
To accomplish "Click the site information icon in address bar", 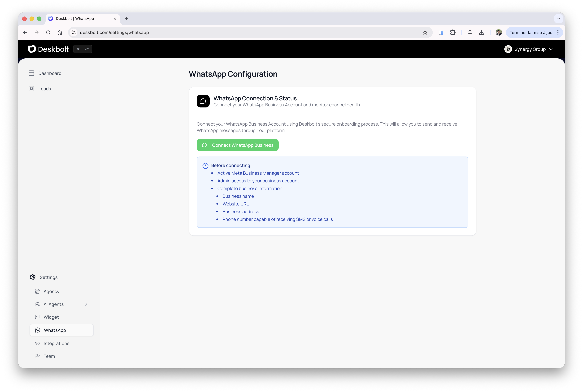I will [74, 33].
